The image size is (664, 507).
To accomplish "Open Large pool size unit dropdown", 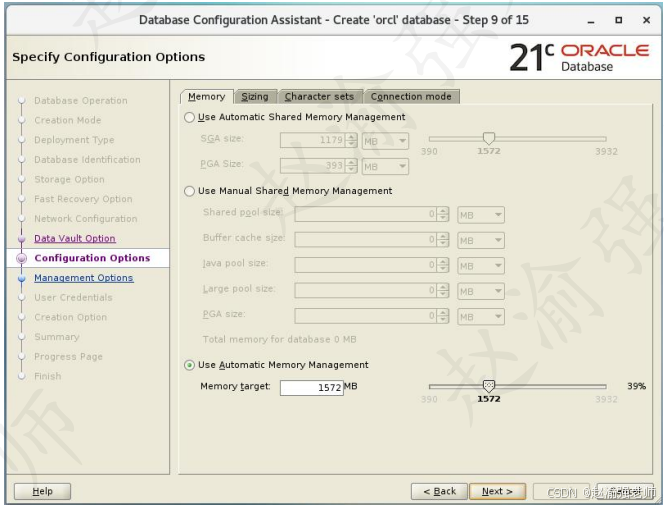I will coord(481,291).
